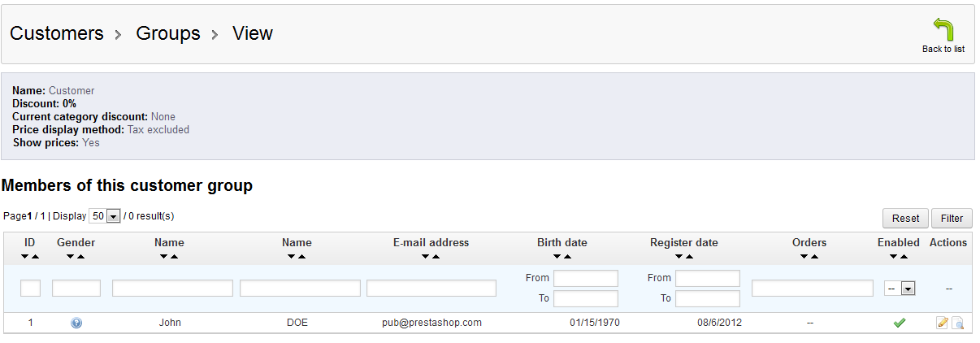The image size is (980, 343).
Task: Open the Display results-per-page dropdown
Action: [x=106, y=216]
